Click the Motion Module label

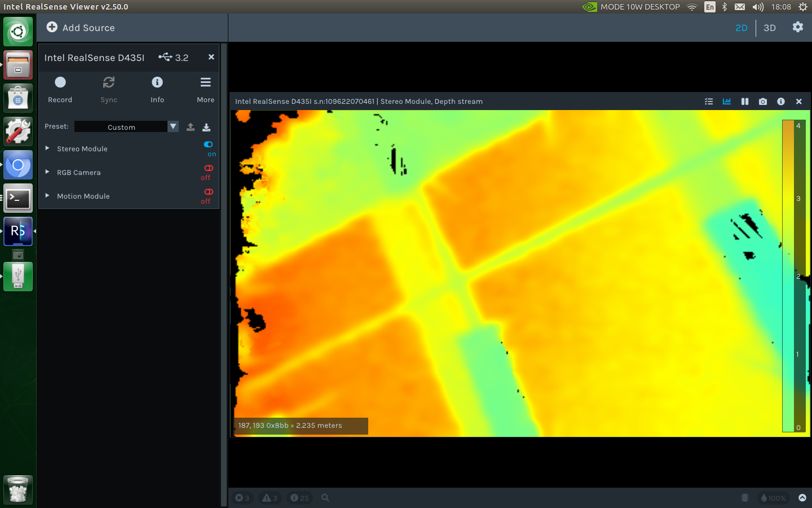(83, 196)
